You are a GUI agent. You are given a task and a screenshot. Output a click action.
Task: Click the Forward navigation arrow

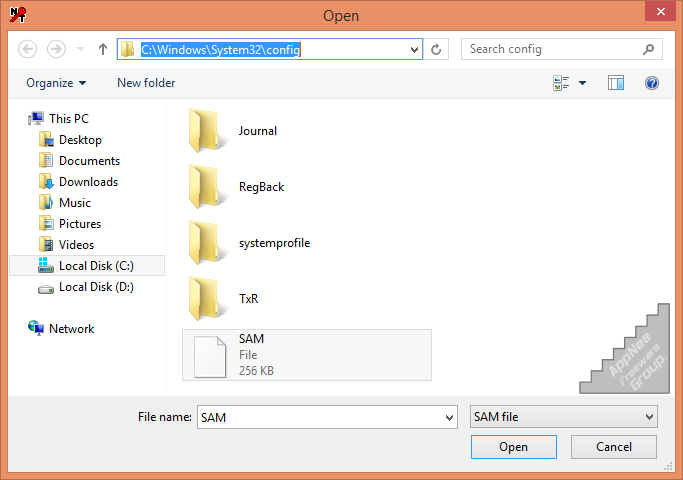56,49
